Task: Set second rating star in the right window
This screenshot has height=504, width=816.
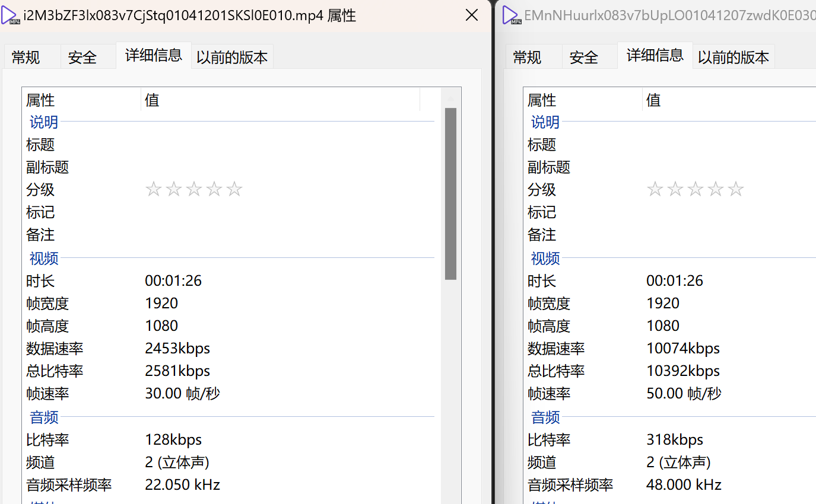Action: 675,190
